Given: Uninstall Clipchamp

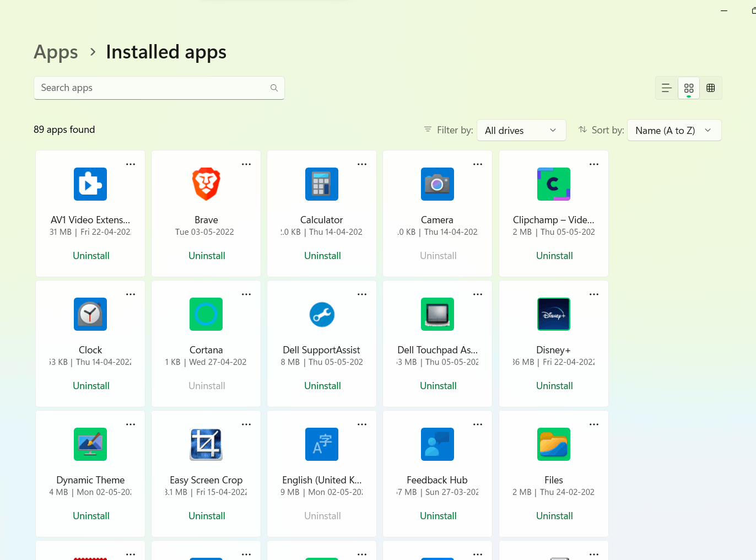Looking at the screenshot, I should 554,256.
